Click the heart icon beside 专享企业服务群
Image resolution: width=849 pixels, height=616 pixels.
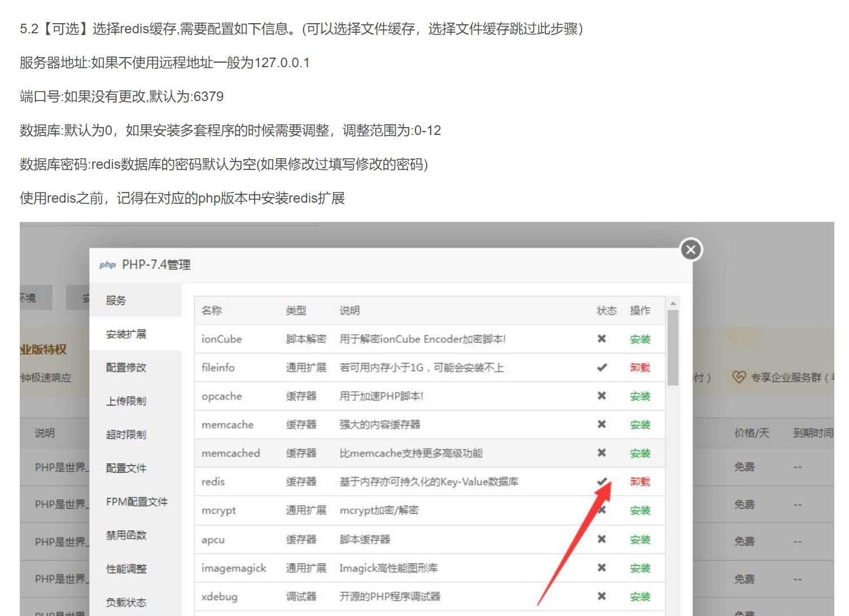point(738,377)
